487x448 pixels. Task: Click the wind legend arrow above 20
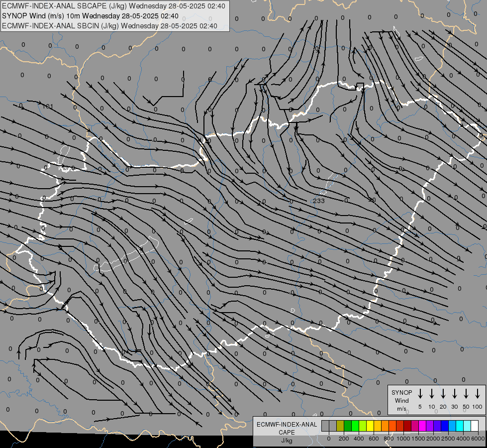(x=443, y=393)
